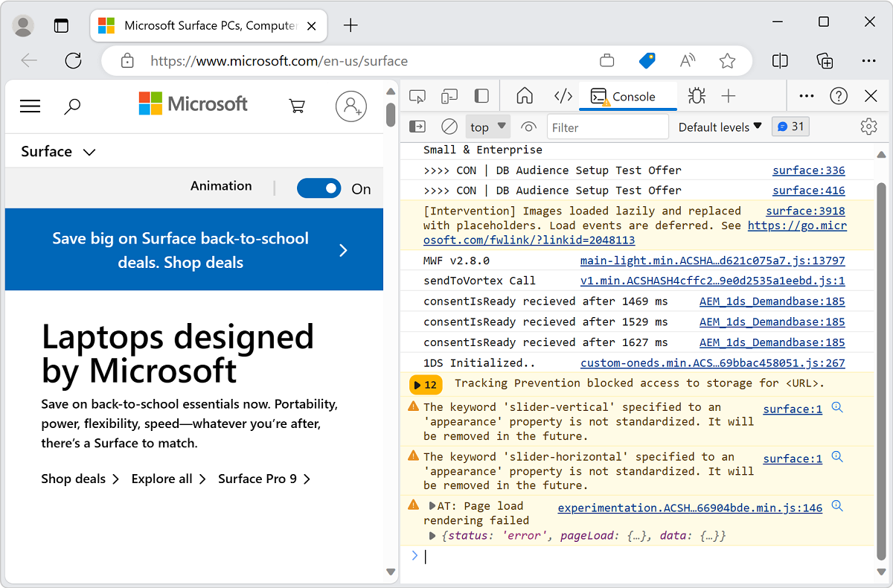
Task: Select the Inspect element tool
Action: tap(417, 95)
